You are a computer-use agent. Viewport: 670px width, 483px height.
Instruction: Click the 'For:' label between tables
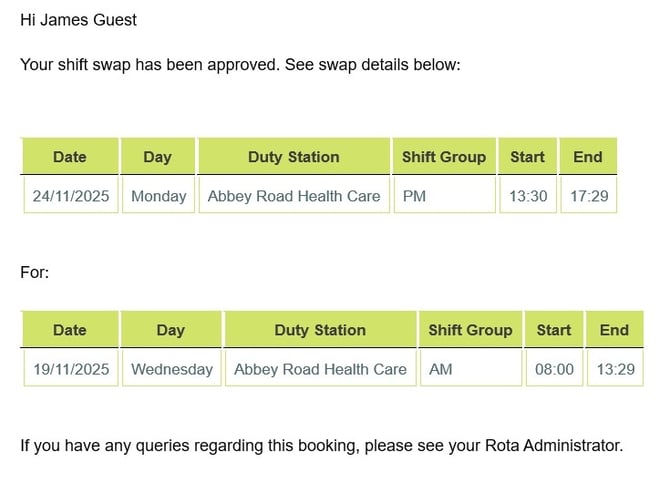click(35, 272)
